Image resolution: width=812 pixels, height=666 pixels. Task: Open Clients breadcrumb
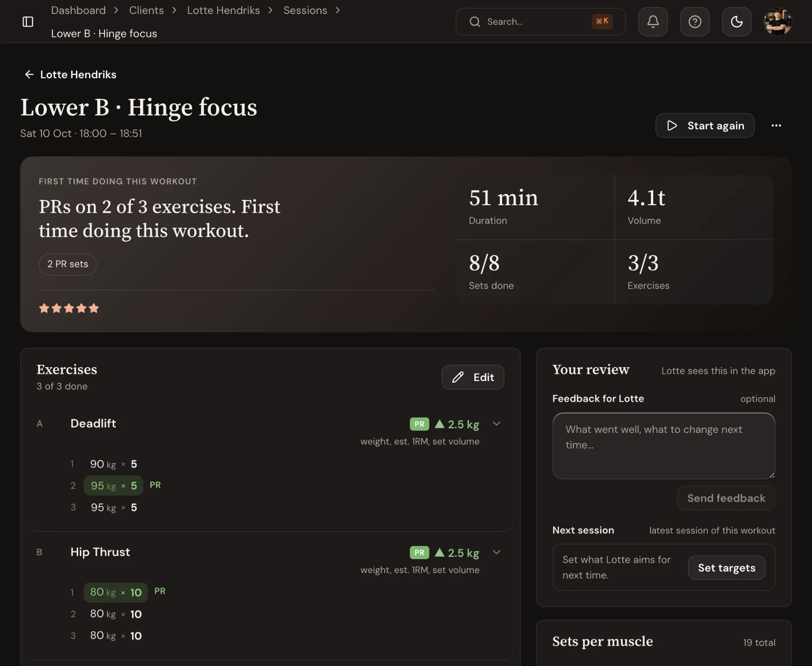(x=146, y=10)
